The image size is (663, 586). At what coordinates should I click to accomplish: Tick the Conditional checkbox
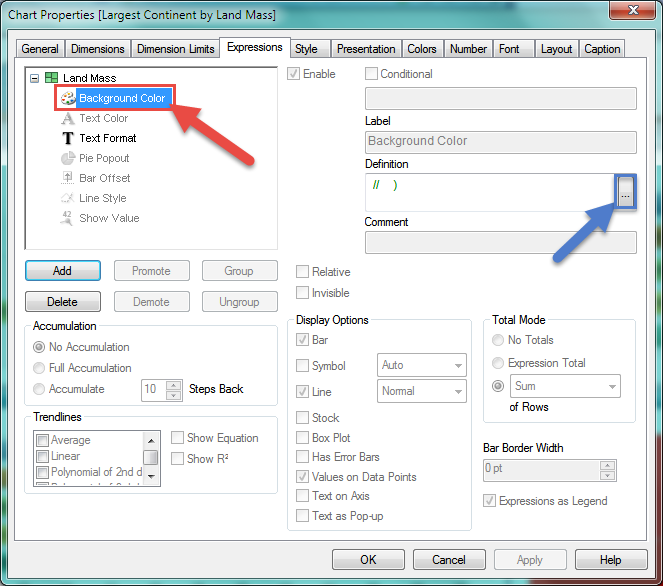coord(371,74)
